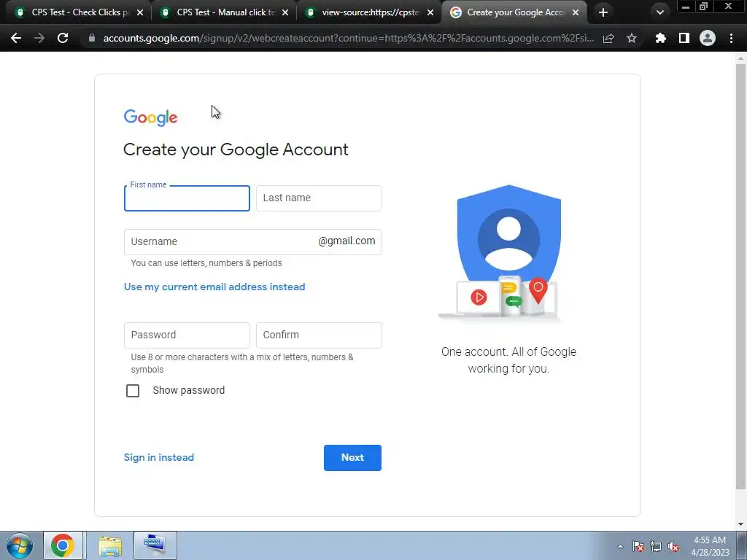Image resolution: width=747 pixels, height=560 pixels.
Task: Click the account shield illustration
Action: click(500, 252)
